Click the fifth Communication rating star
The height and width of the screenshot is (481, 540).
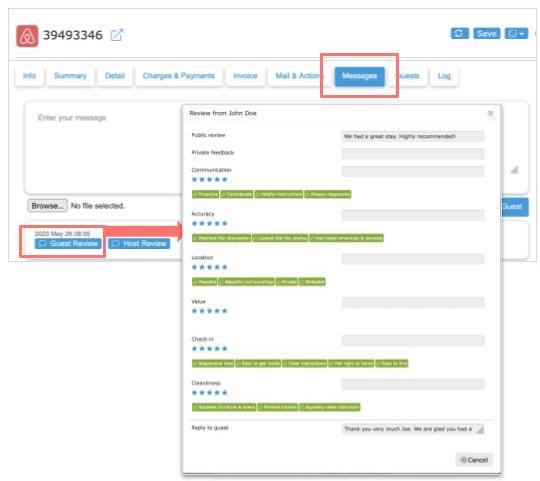(x=225, y=179)
